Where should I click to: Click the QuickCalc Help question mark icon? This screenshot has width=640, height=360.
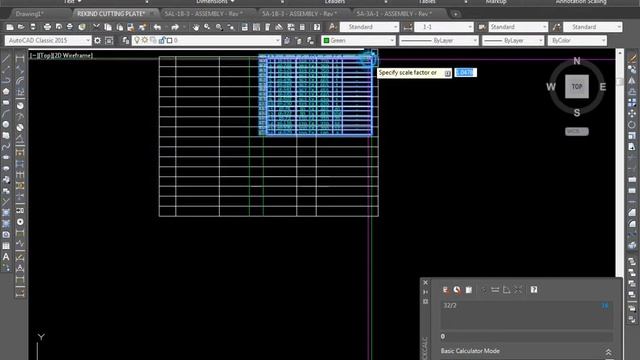[534, 290]
